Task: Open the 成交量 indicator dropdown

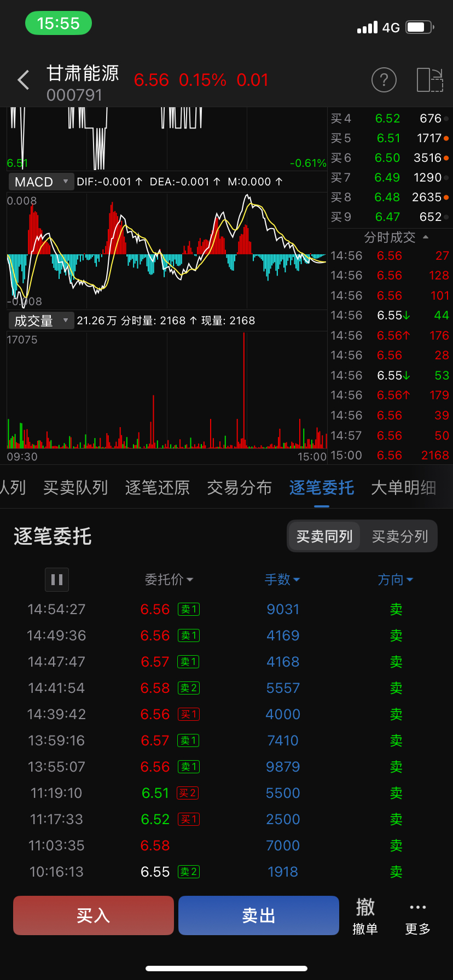Action: pos(42,320)
